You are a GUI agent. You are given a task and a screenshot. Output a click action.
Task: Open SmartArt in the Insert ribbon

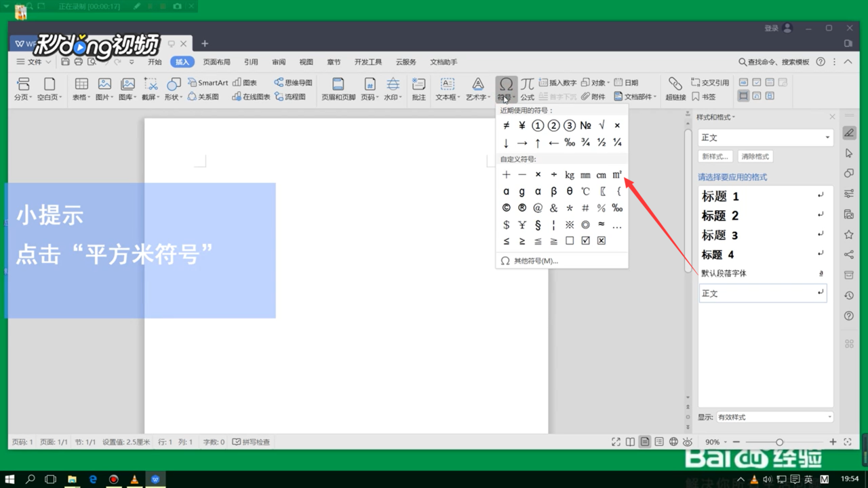tap(208, 83)
